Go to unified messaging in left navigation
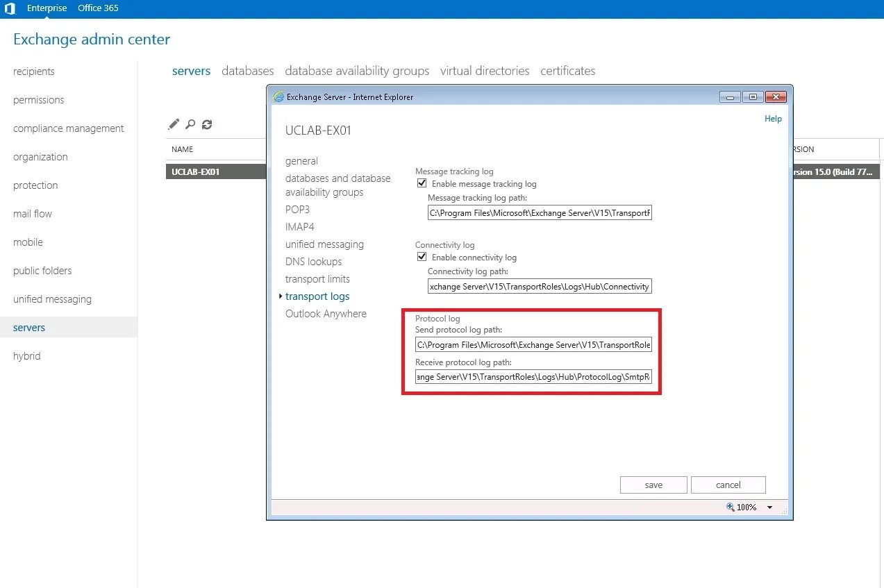This screenshot has height=588, width=884. coord(52,299)
